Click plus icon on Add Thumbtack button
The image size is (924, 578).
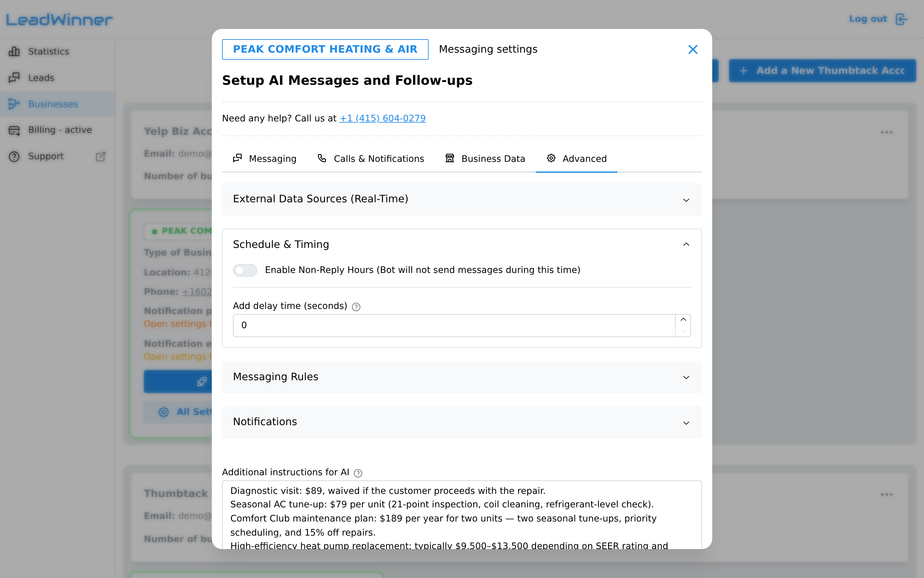[743, 71]
